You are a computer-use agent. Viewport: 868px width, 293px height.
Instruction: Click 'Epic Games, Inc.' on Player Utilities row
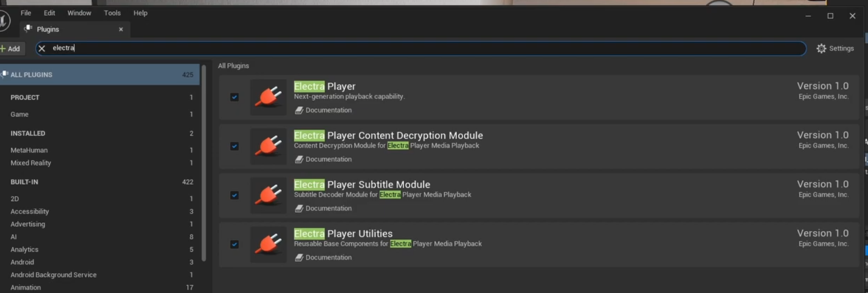point(823,244)
